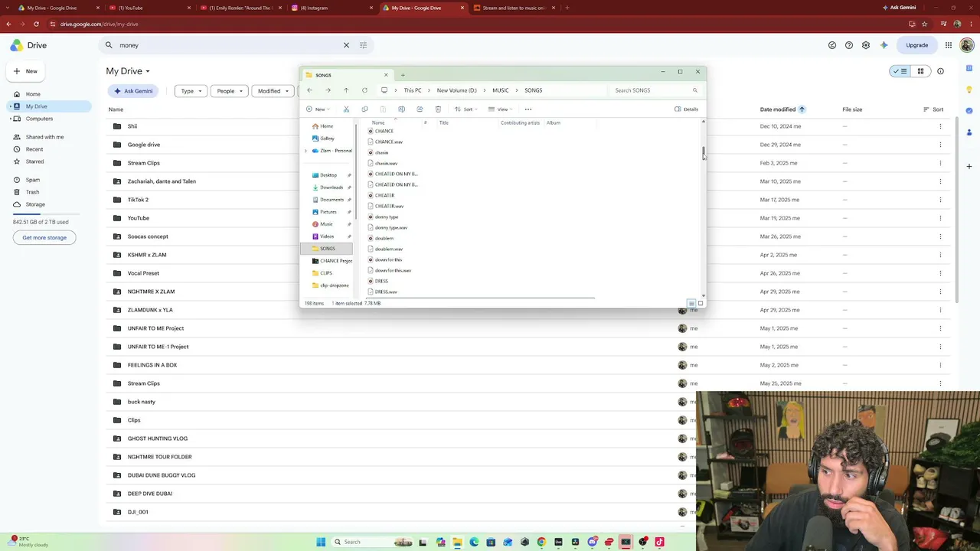Open the My Drive title dropdown

(x=128, y=71)
